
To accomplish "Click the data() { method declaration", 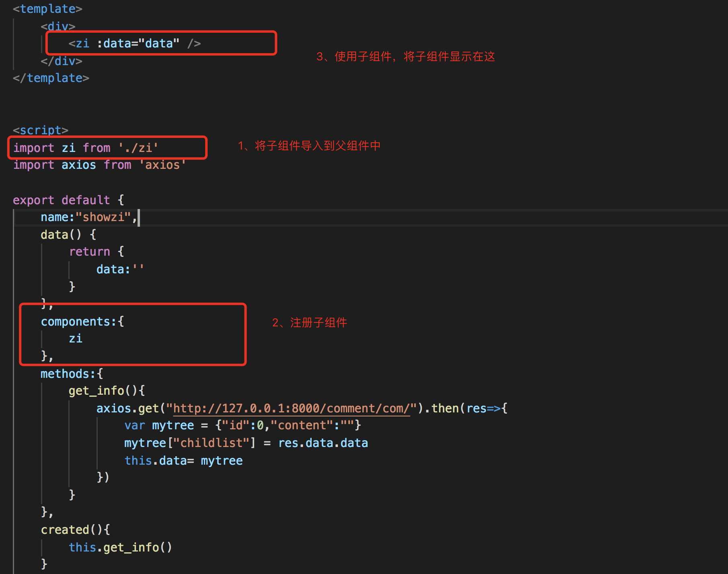I will point(68,235).
